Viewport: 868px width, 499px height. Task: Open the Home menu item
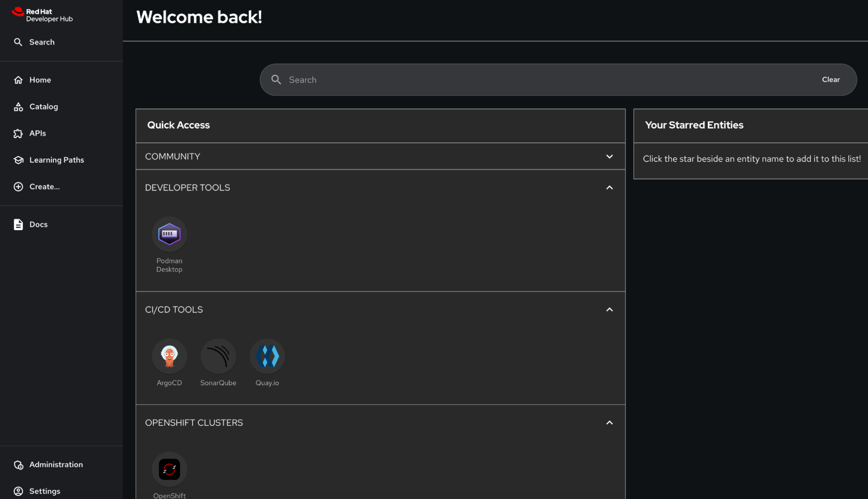[x=61, y=80]
